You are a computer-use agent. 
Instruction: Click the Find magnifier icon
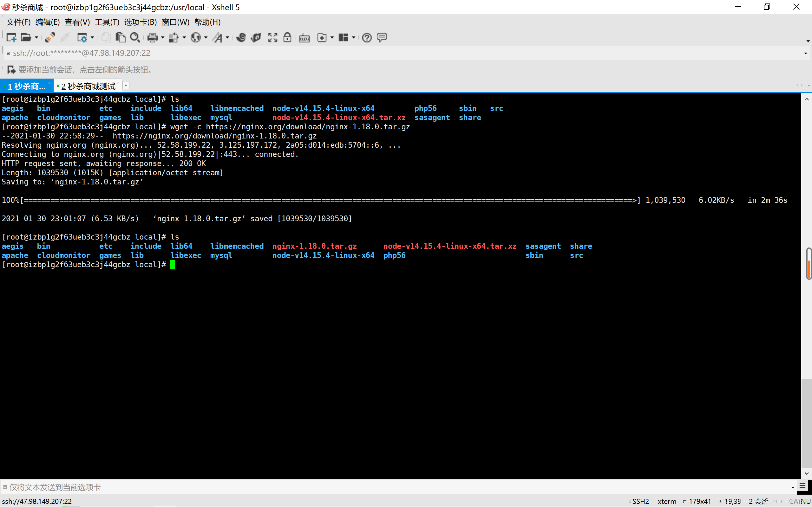(135, 38)
